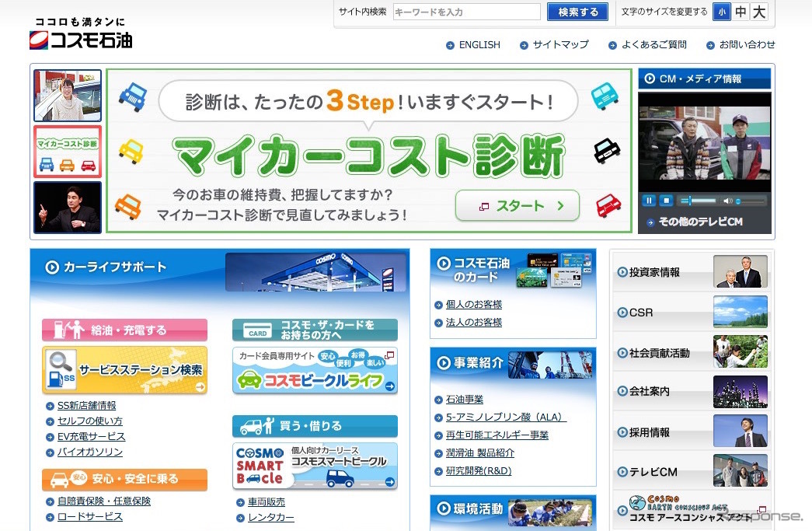
Task: Click the credit cards image
Action: 554,270
